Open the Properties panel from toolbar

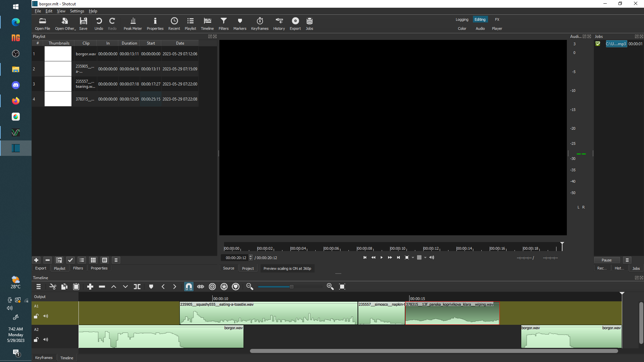155,24
